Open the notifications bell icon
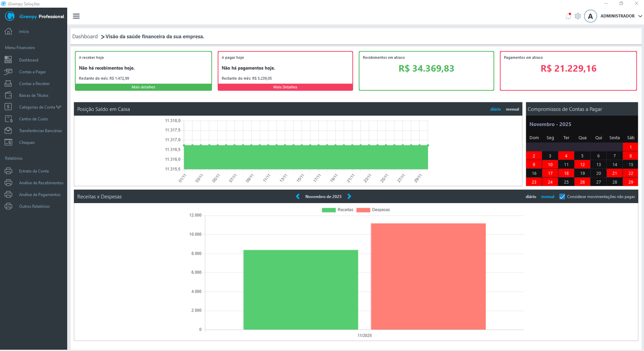The height and width of the screenshot is (351, 644). click(x=568, y=16)
